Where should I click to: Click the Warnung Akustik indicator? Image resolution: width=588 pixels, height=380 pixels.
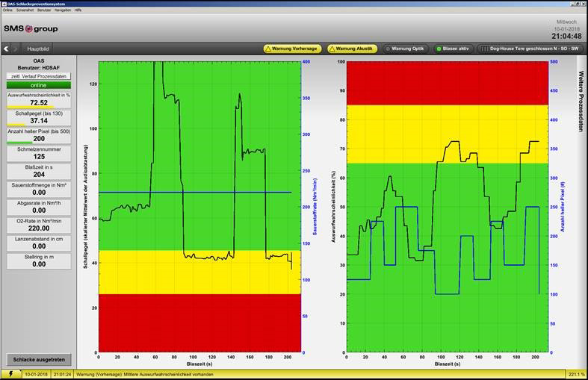tap(352, 49)
